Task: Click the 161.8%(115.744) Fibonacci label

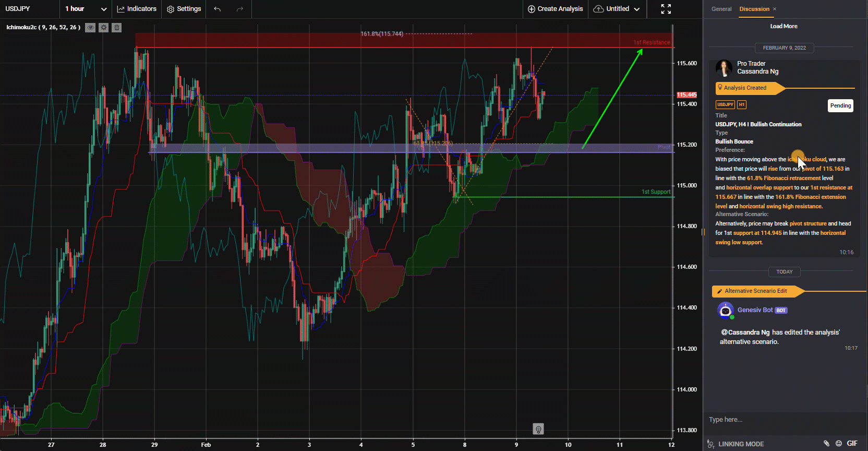Action: pyautogui.click(x=382, y=34)
